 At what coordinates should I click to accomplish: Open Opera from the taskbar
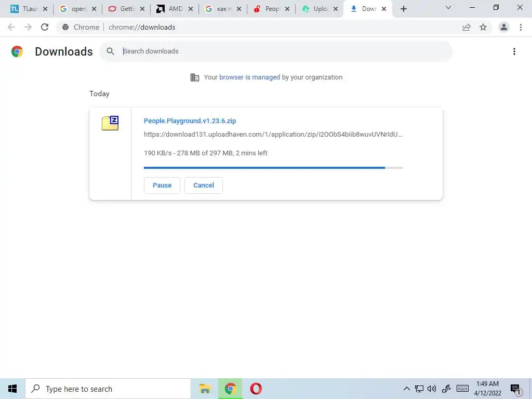(x=256, y=389)
